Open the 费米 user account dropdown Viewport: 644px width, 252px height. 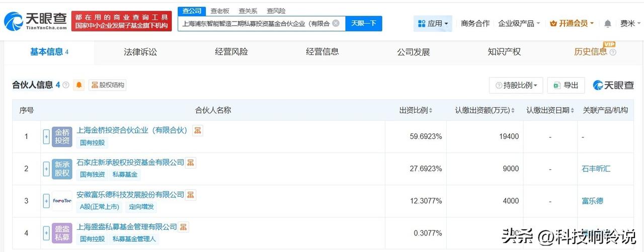pyautogui.click(x=630, y=24)
